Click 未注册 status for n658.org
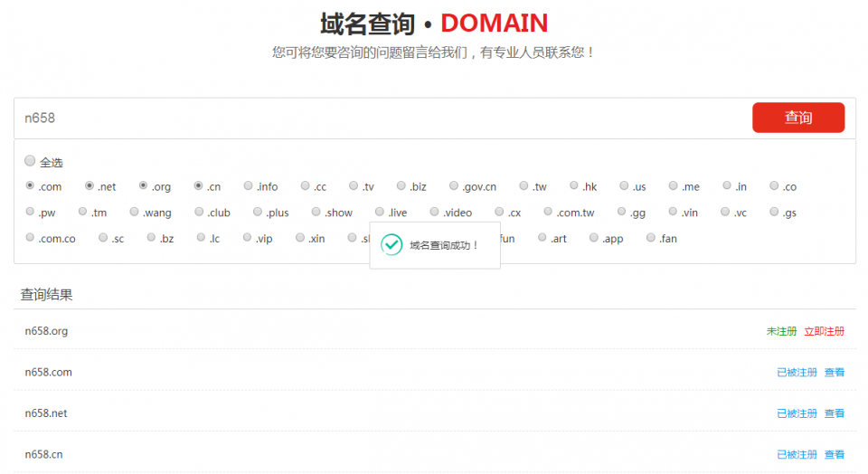Viewport: 868px width, 474px height. tap(781, 331)
